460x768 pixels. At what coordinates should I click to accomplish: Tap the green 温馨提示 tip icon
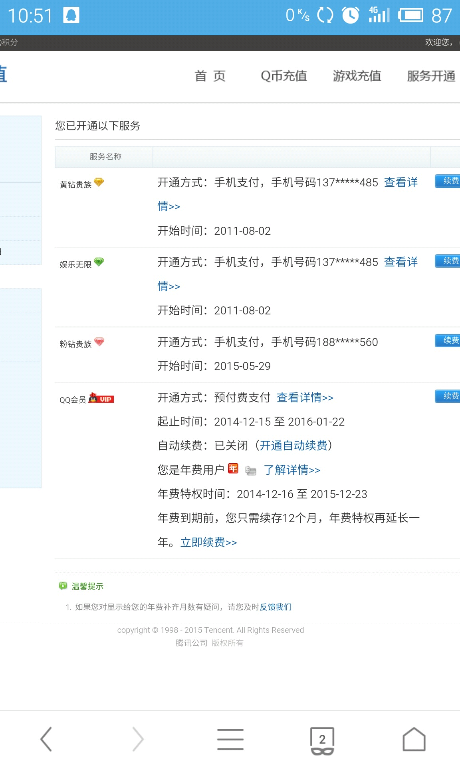tap(63, 586)
